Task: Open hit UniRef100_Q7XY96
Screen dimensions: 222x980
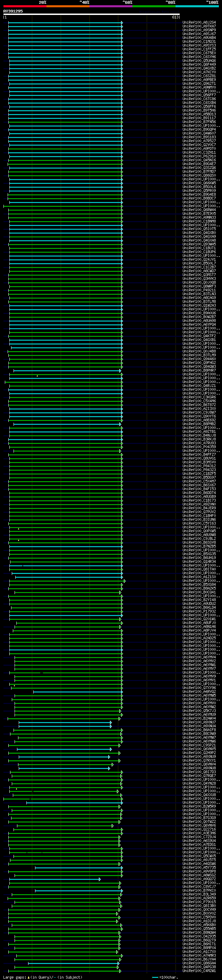Action: point(199,687)
